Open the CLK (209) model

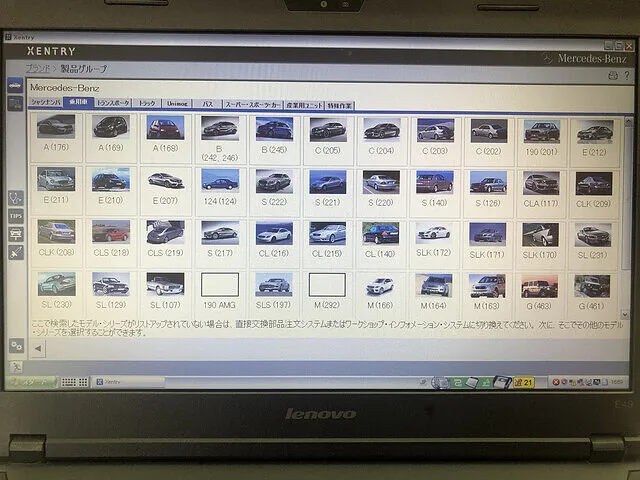tap(594, 184)
